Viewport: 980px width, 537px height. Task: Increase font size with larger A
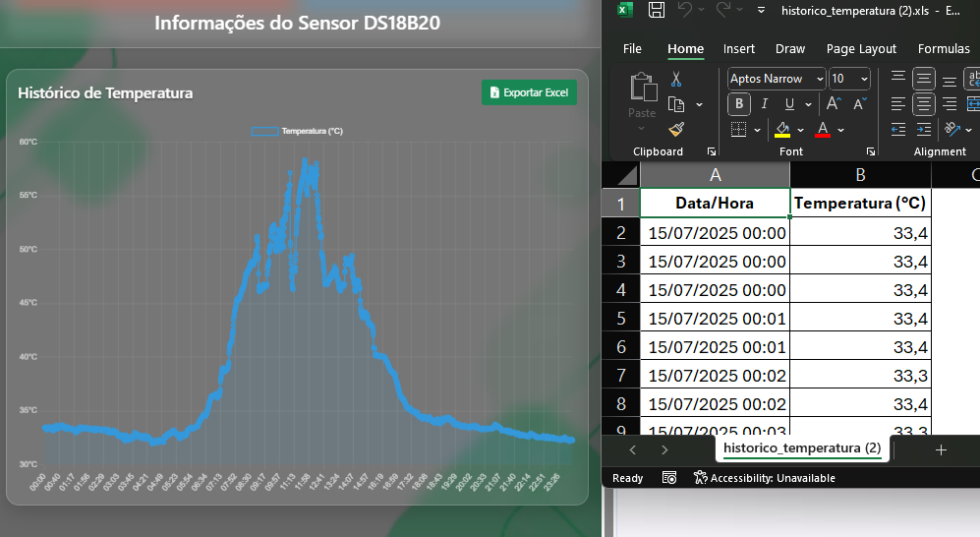[834, 104]
